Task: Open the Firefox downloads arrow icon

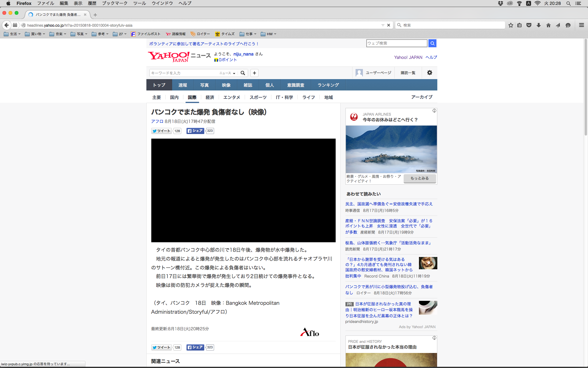Action: pyautogui.click(x=539, y=25)
